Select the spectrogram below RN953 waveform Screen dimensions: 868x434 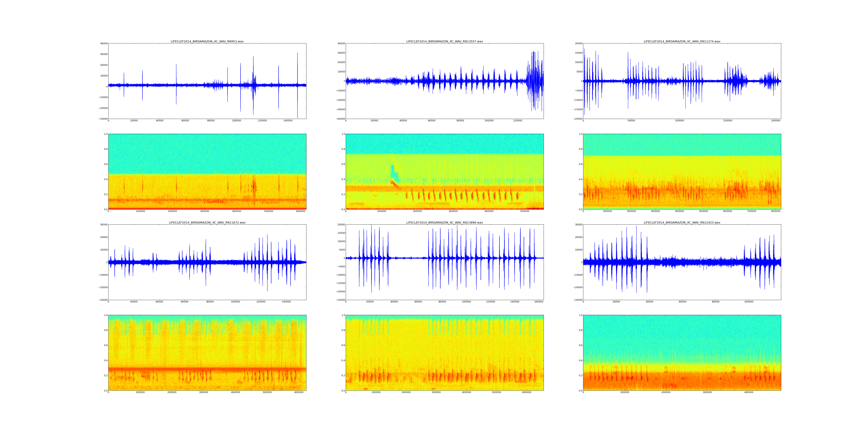(207, 172)
